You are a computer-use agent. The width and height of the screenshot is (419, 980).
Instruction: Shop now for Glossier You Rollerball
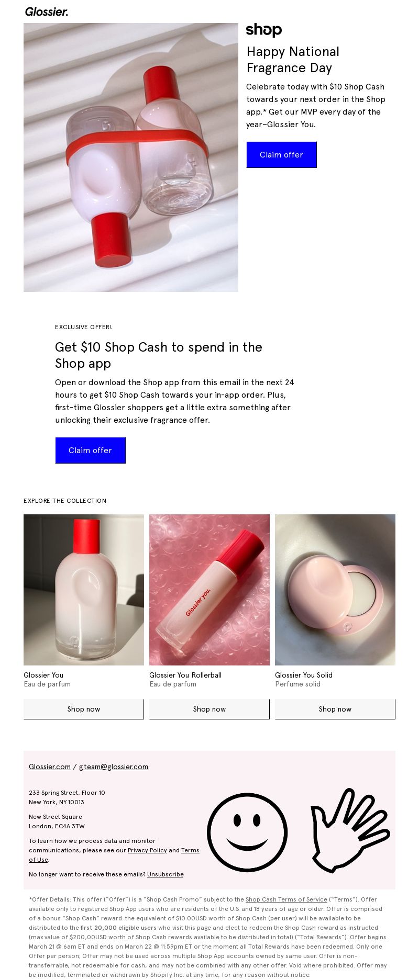coord(210,709)
